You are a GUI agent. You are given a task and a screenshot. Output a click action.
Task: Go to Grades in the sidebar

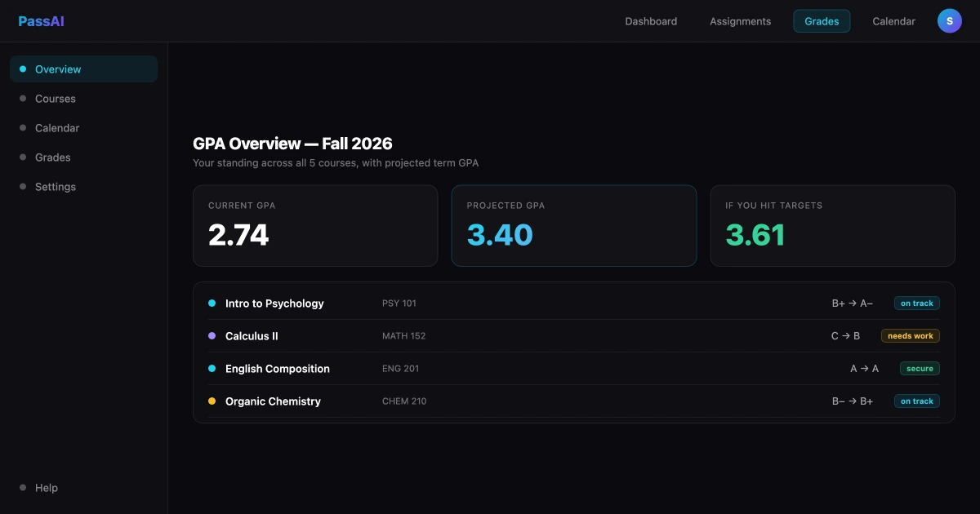tap(83, 157)
